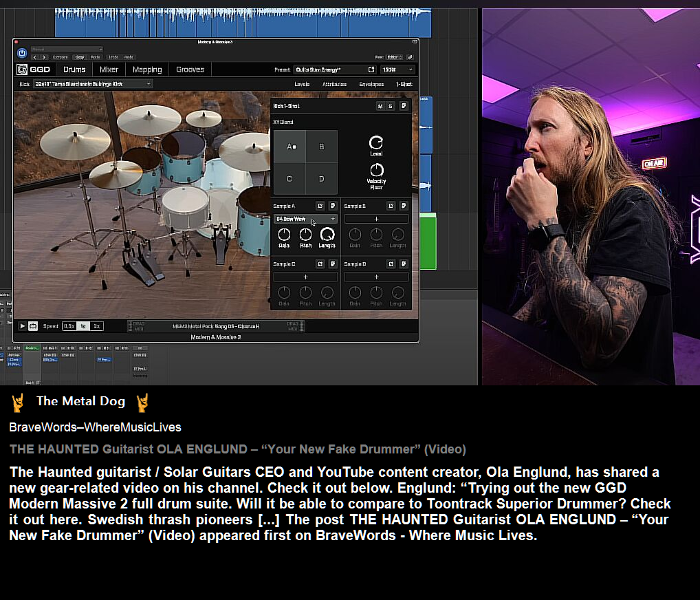Open the Preset dropdown
The height and width of the screenshot is (600, 700).
[335, 69]
